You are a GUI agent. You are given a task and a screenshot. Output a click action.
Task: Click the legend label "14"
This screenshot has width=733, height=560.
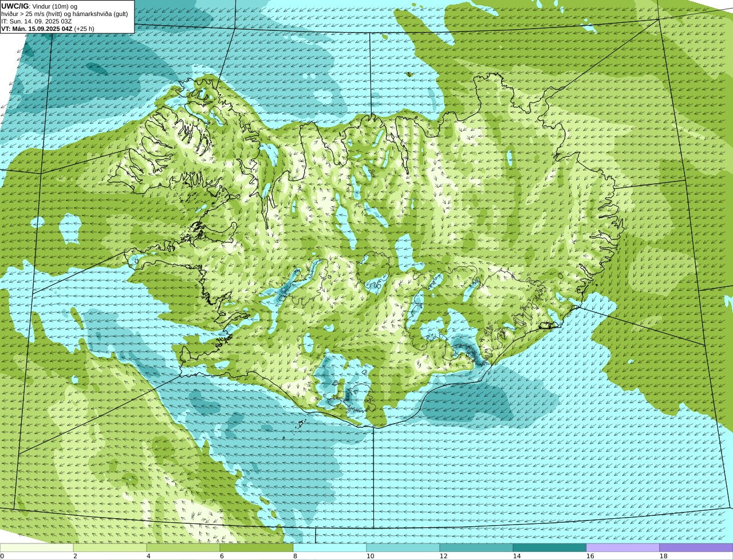click(517, 556)
